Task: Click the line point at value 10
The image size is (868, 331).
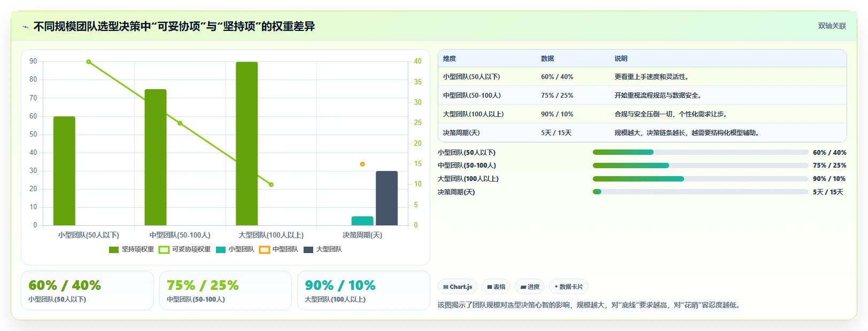Action: [x=272, y=185]
